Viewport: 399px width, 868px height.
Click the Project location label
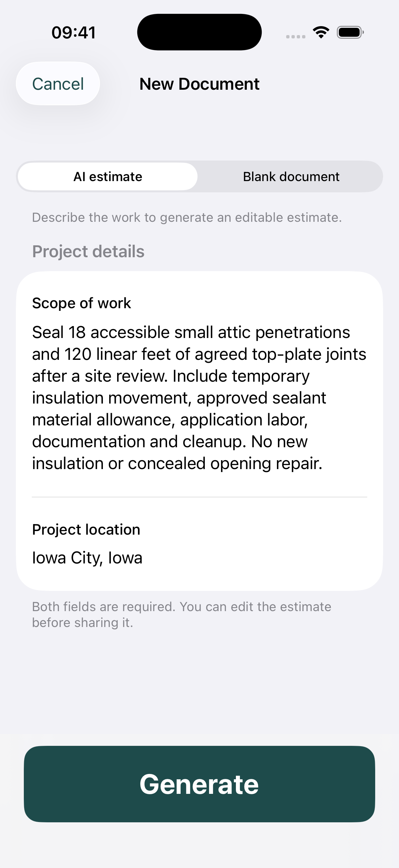tap(86, 529)
